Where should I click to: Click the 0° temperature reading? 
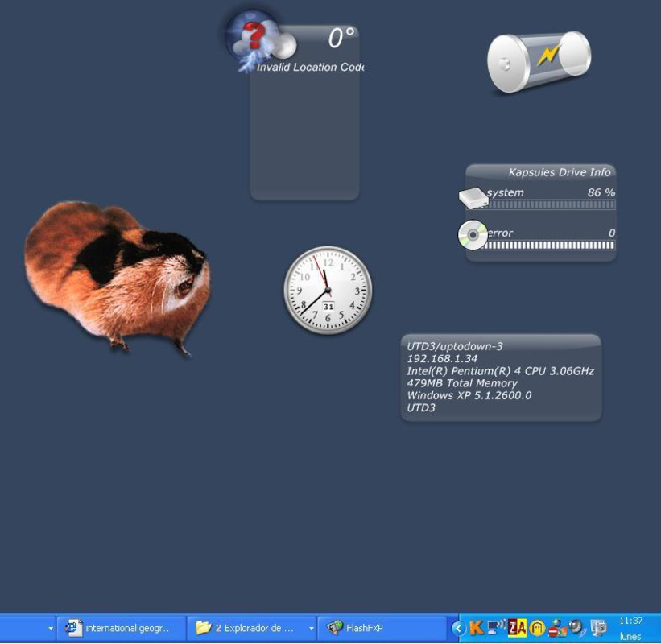click(x=341, y=38)
